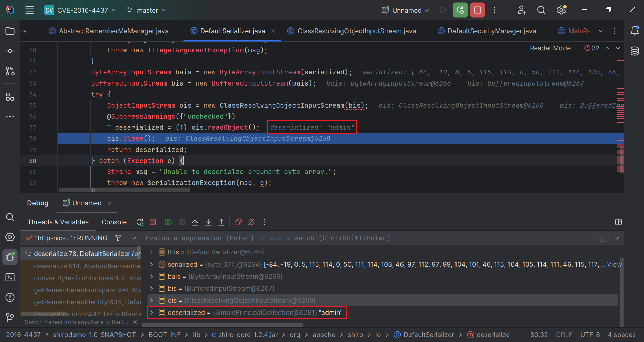This screenshot has width=644, height=342.
Task: Close the DefaultSerializer.java tab
Action: pyautogui.click(x=273, y=31)
